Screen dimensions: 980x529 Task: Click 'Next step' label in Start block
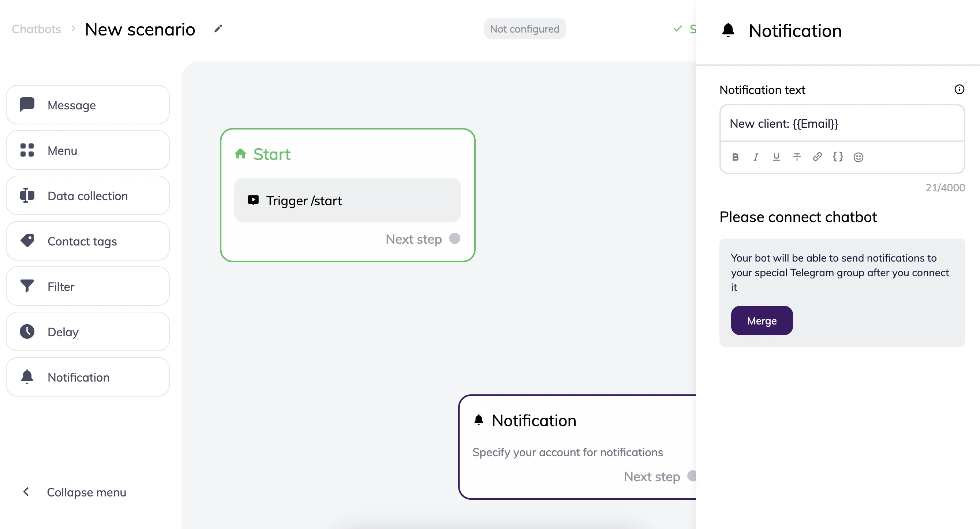[414, 239]
